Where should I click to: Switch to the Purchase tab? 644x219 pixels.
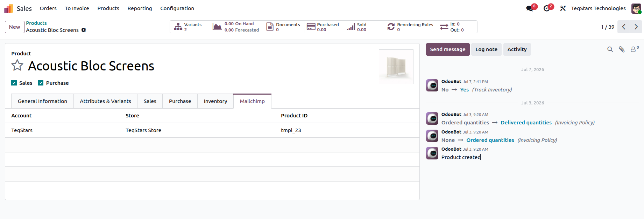click(180, 101)
